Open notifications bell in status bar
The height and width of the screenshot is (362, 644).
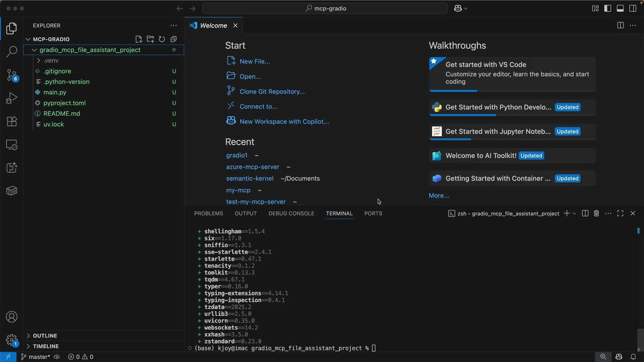633,357
